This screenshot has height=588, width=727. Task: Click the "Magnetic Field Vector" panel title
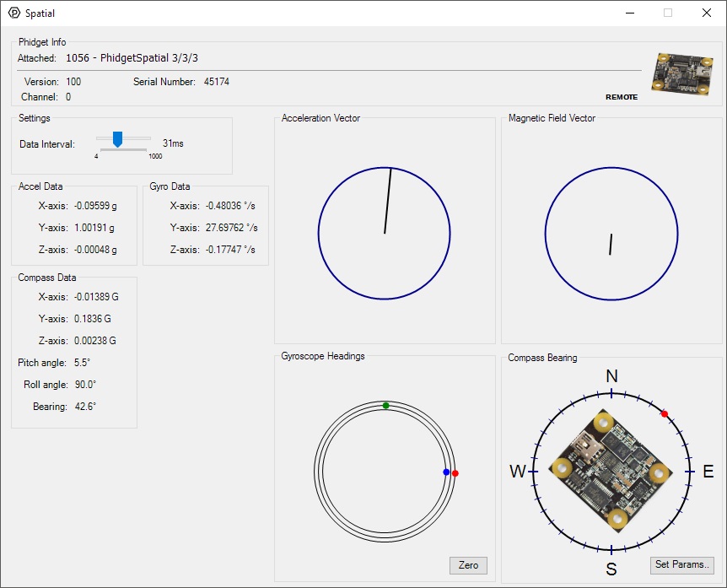click(x=552, y=118)
